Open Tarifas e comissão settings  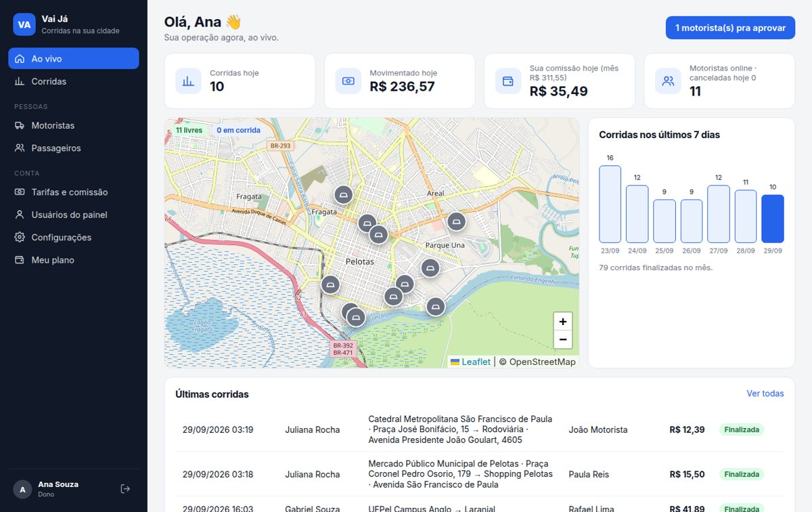pos(74,192)
